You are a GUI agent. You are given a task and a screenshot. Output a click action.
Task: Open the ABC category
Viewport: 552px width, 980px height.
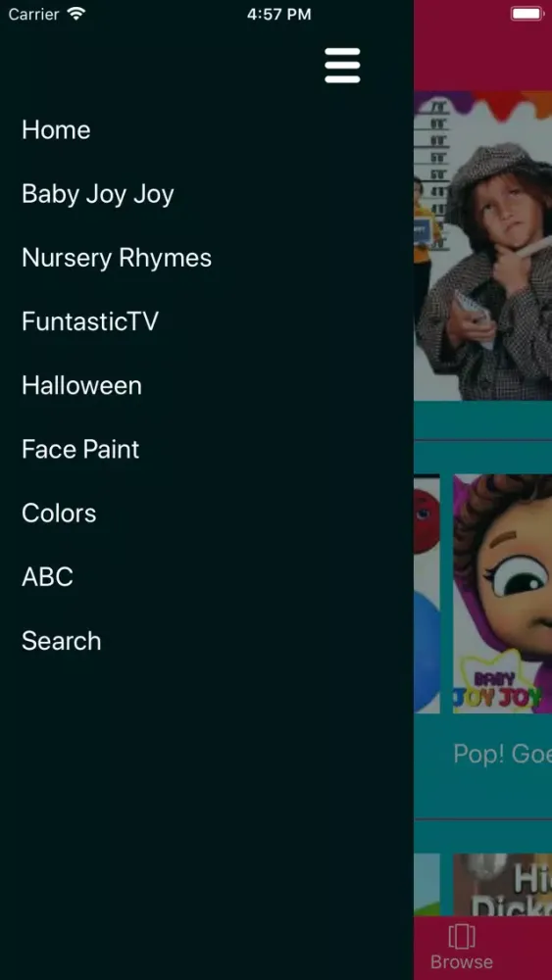(x=47, y=577)
